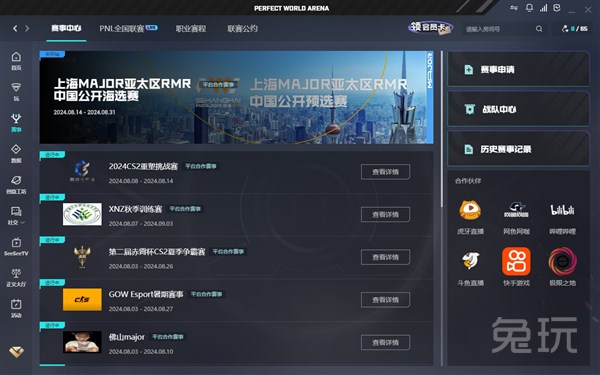
Task: Click date range 2024.08.03 - 2024.08.27
Action: pos(141,309)
